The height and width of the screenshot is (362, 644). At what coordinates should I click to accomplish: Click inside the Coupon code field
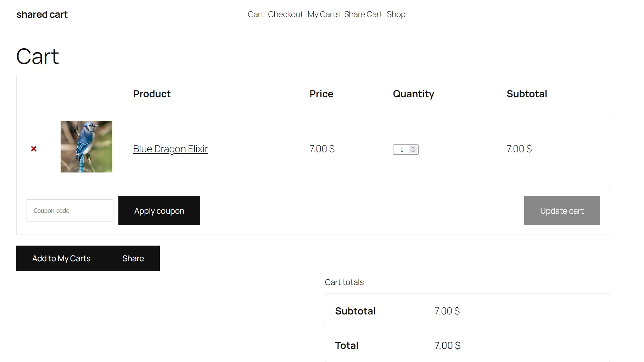coord(69,210)
